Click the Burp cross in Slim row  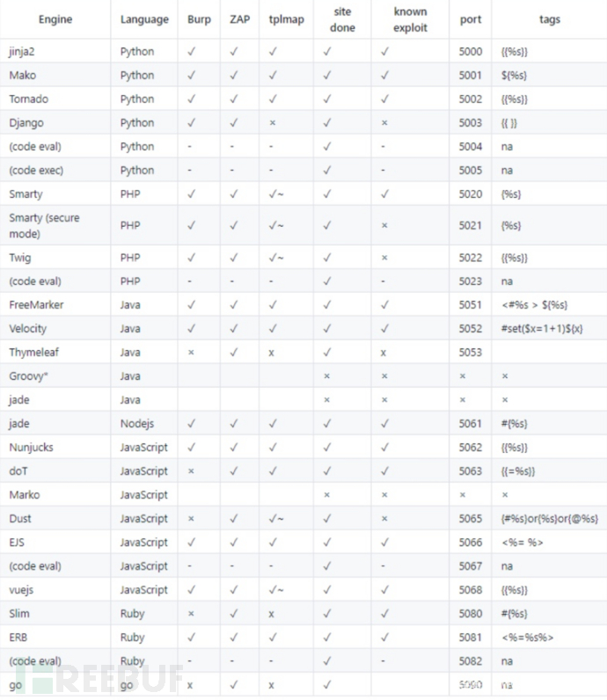tap(192, 614)
